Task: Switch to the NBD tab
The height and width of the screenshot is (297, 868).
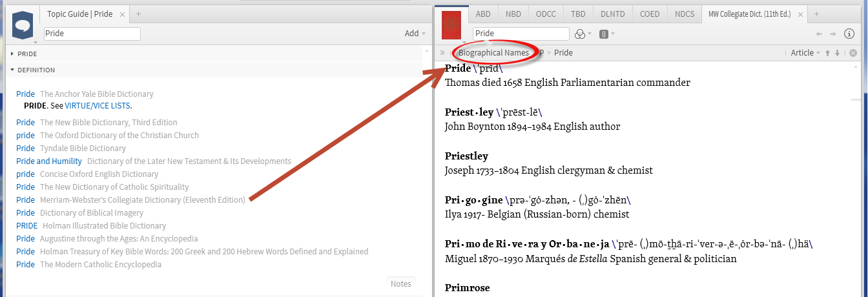Action: 513,14
